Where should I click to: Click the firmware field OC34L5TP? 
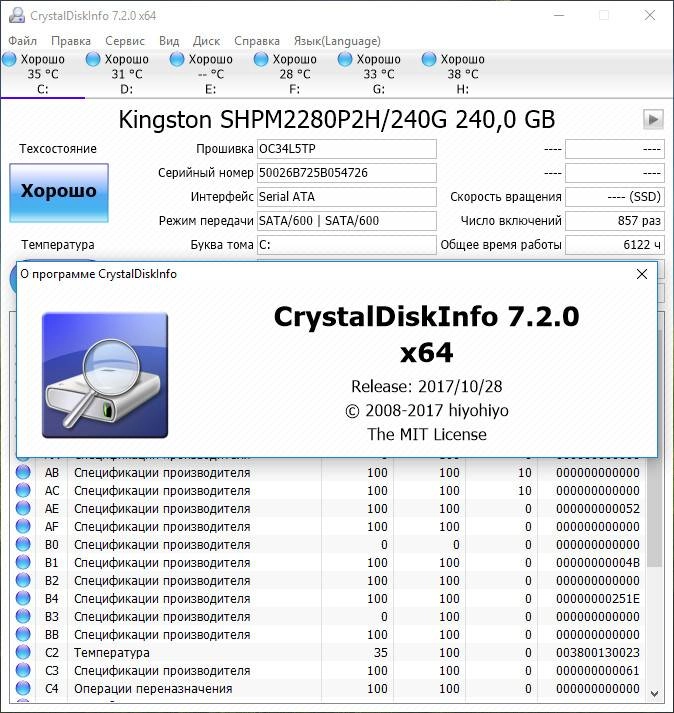tap(347, 149)
